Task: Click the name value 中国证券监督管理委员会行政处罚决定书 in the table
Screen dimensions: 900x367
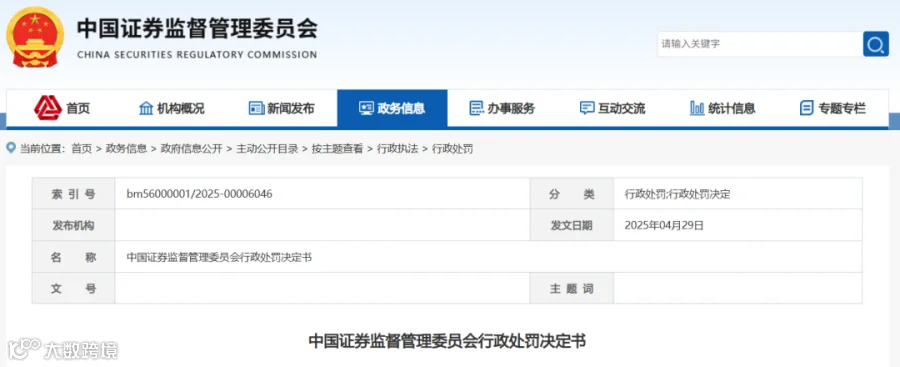Action: coord(219,257)
